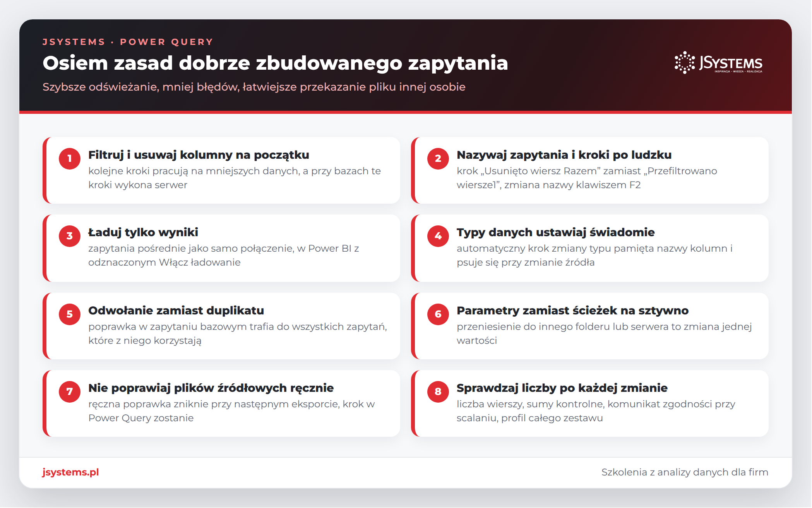Click the "JSYSTEMS · POWER QUERY" header label
Image resolution: width=812 pixels, height=508 pixels.
point(128,42)
